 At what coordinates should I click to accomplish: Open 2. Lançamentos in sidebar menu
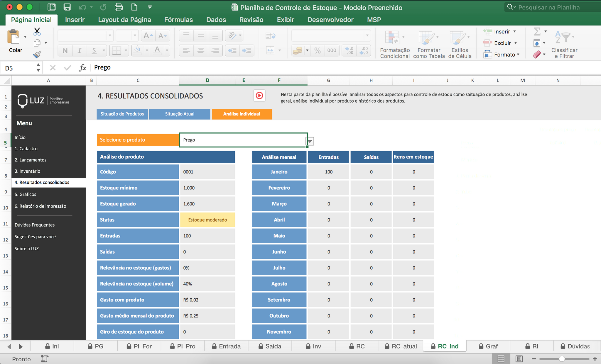click(31, 160)
